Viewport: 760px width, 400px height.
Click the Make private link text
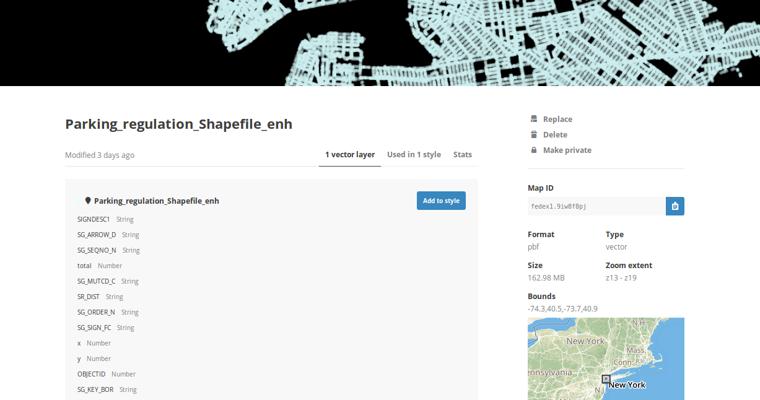pyautogui.click(x=567, y=150)
